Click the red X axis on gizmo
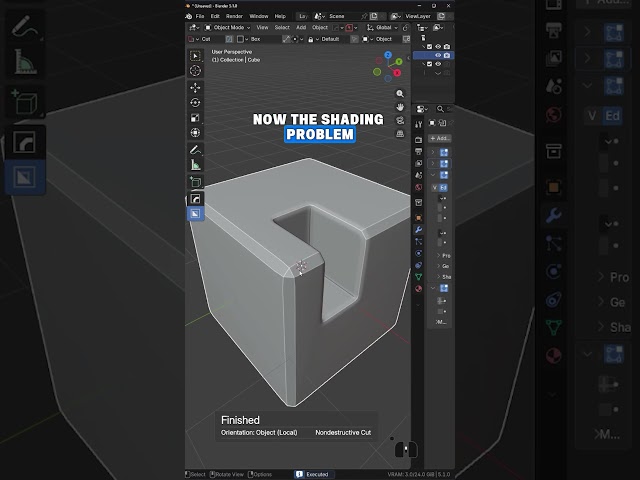 coord(397,73)
